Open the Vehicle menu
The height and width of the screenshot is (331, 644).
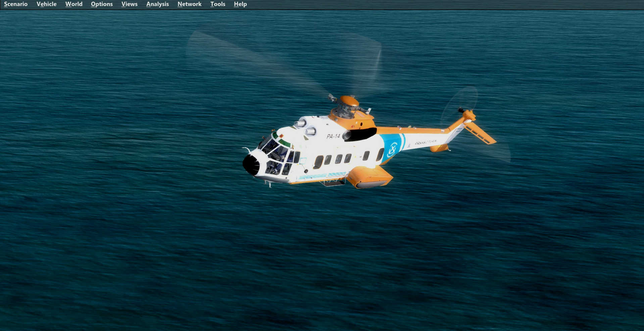click(x=46, y=4)
